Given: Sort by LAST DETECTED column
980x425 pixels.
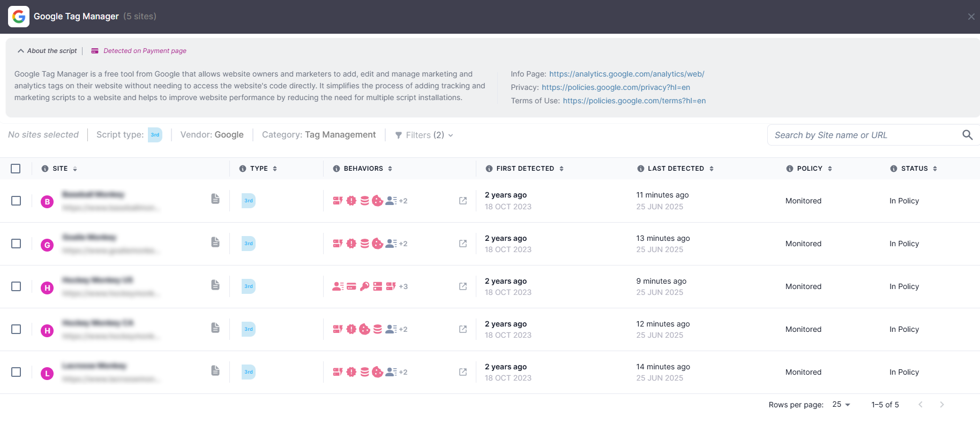Looking at the screenshot, I should (x=712, y=169).
